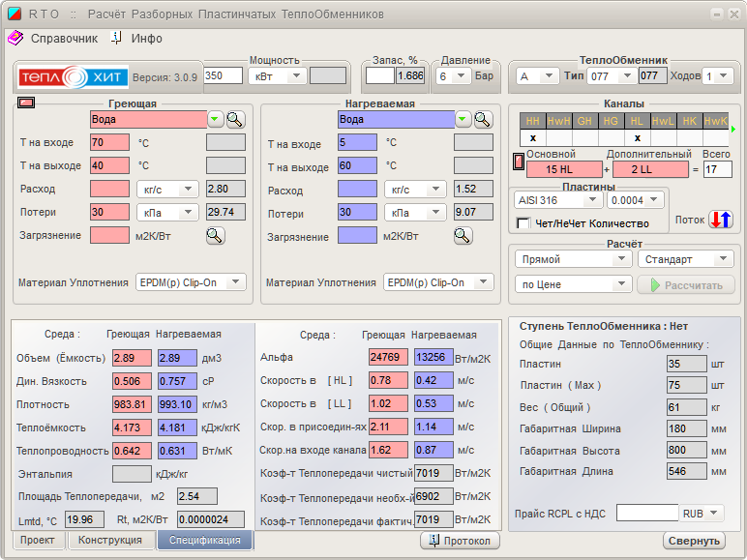Toggle the HwK channel cell
Image resolution: width=747 pixels, height=560 pixels.
(x=716, y=137)
